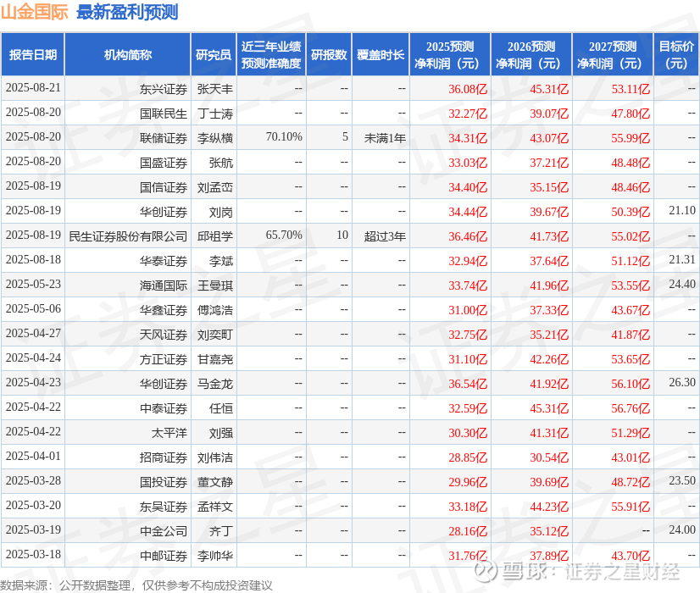Select the 机构简称 column header
700x593 pixels.
128,54
